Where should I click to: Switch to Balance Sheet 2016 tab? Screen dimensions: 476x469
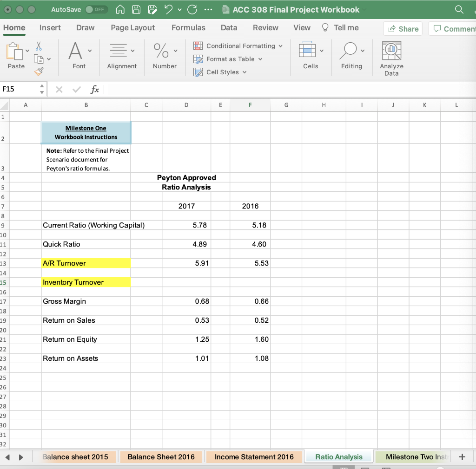161,457
